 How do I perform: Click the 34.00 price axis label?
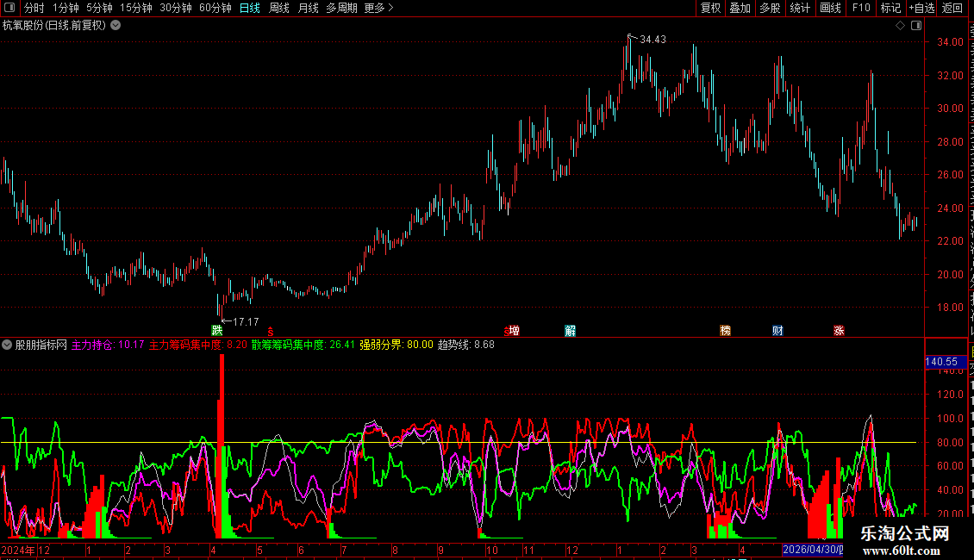point(951,42)
